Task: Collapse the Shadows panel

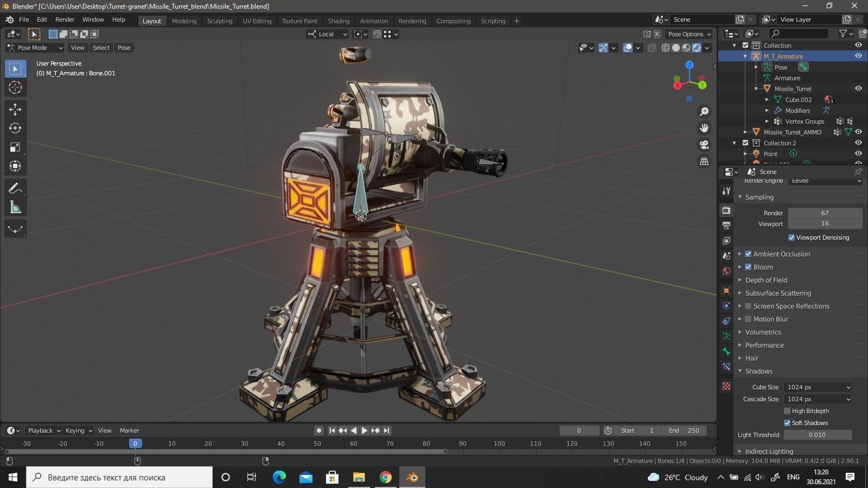Action: point(758,371)
